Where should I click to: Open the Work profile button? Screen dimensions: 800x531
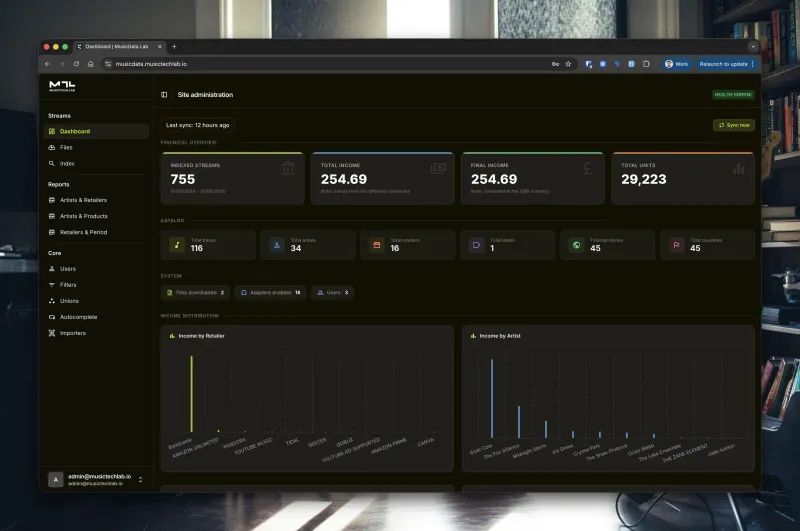tap(677, 64)
